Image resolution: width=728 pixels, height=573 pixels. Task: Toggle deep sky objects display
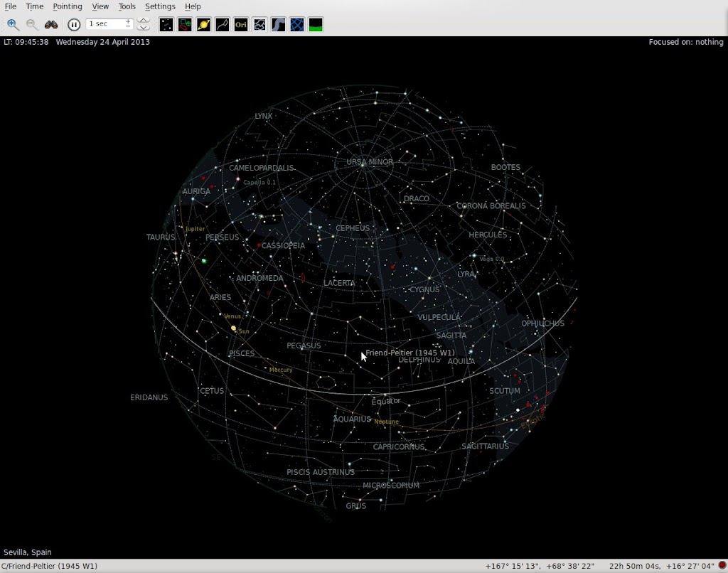click(x=185, y=24)
